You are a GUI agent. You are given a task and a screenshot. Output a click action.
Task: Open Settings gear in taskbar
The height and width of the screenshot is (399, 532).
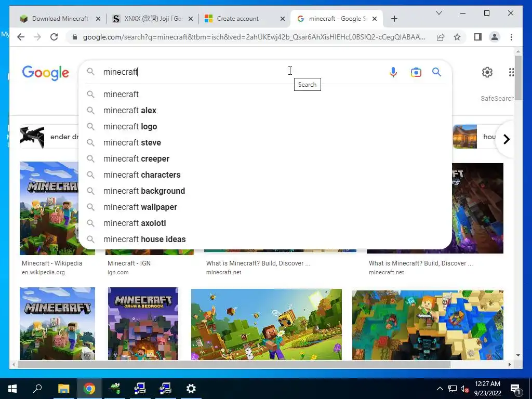pos(191,389)
